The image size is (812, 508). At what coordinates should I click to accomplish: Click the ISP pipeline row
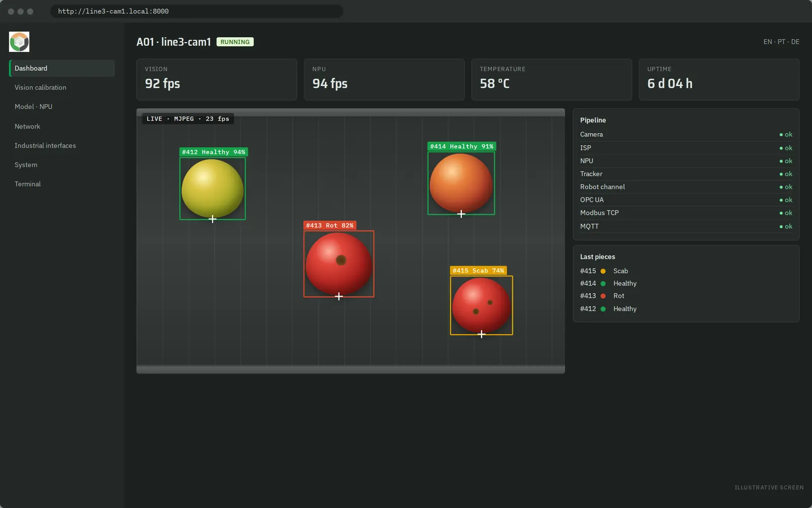click(x=686, y=148)
